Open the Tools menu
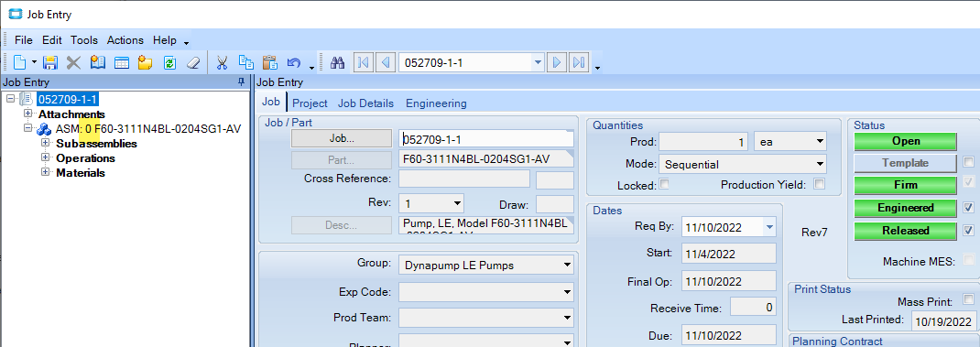Image resolution: width=980 pixels, height=347 pixels. click(83, 40)
